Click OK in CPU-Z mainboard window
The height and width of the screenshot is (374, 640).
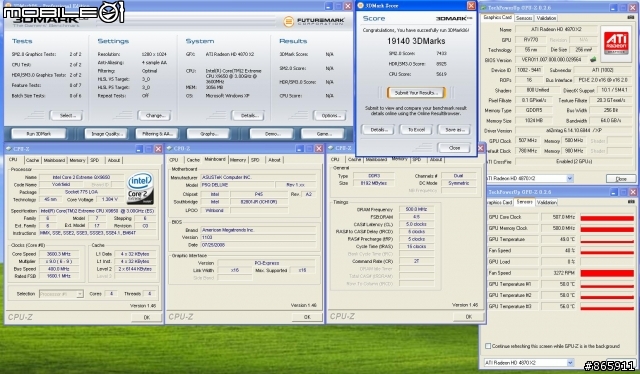click(307, 317)
